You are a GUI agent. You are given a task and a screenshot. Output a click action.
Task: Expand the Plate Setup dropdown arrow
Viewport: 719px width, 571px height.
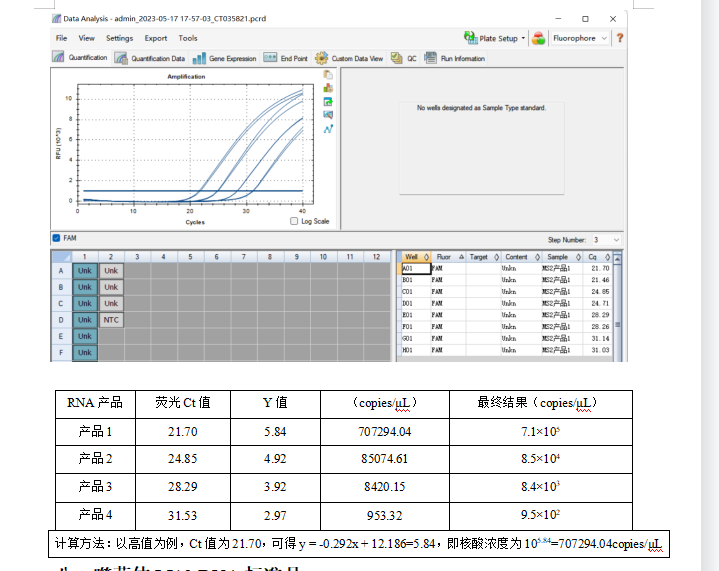[523, 38]
